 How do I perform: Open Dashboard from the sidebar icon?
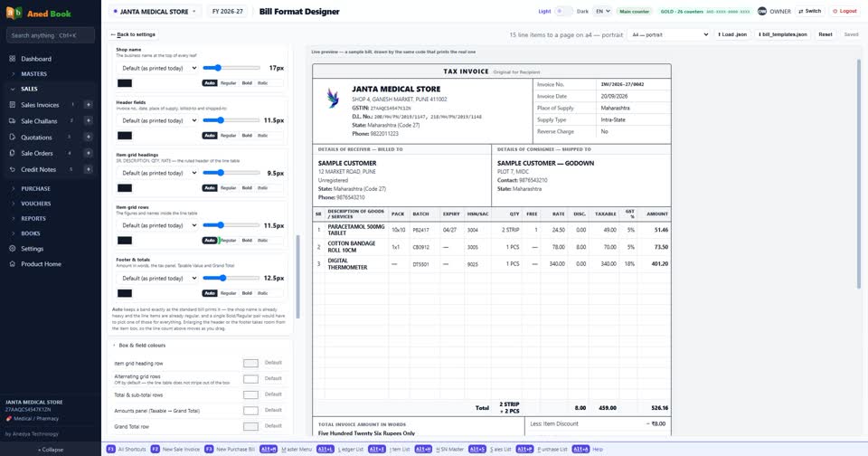coord(12,58)
